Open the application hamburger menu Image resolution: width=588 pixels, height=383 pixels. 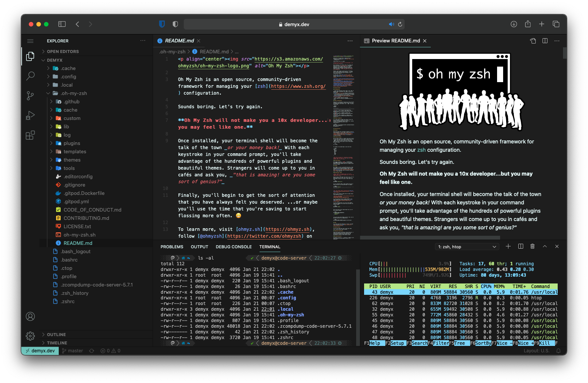30,41
